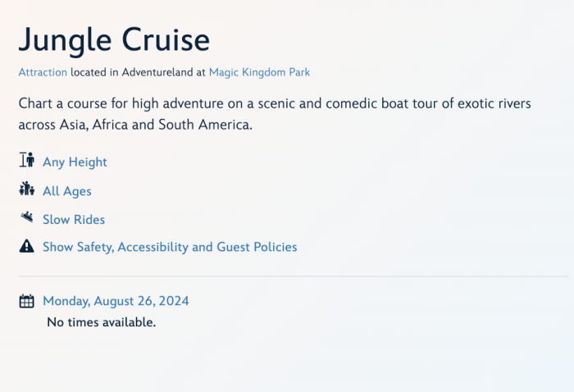574x392 pixels.
Task: Select the All Ages link
Action: (x=66, y=191)
